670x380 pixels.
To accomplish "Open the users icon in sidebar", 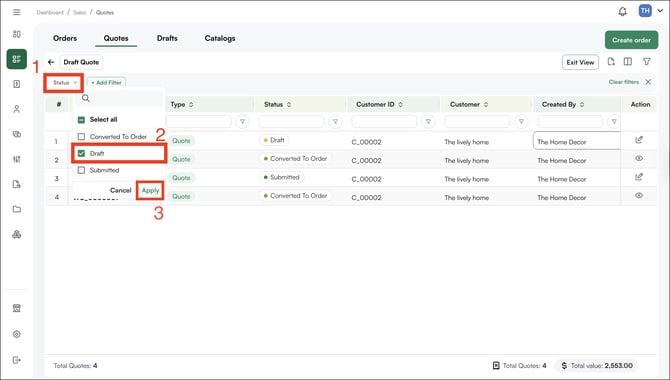I will pos(17,109).
